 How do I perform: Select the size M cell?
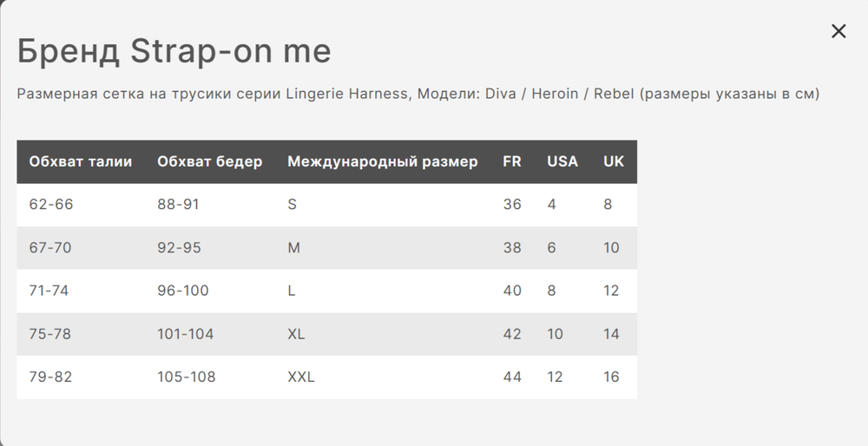pos(293,247)
